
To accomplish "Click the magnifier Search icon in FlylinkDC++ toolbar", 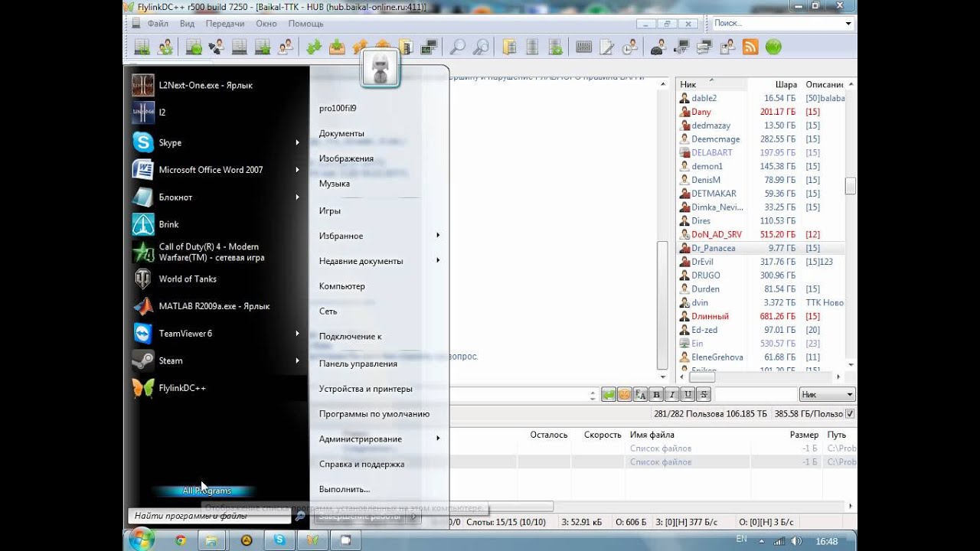I will [x=457, y=47].
